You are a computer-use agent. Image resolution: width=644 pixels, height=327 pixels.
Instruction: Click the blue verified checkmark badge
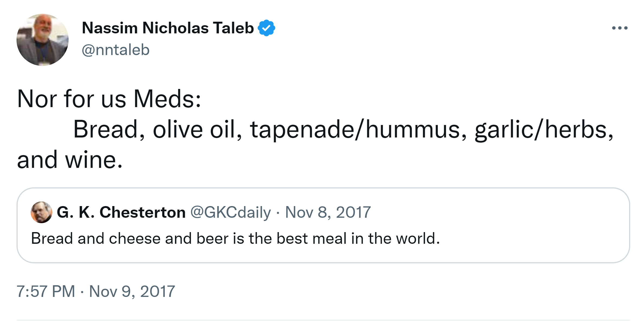pos(266,28)
